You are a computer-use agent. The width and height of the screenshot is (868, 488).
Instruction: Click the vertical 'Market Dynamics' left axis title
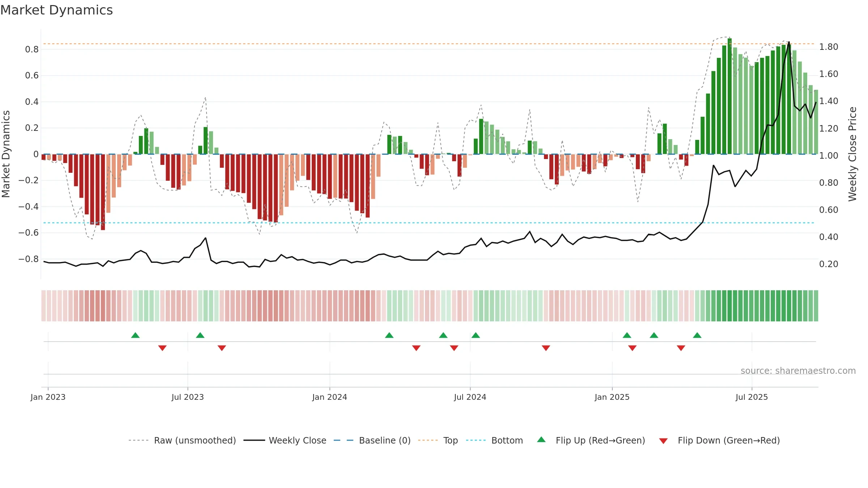[6, 154]
